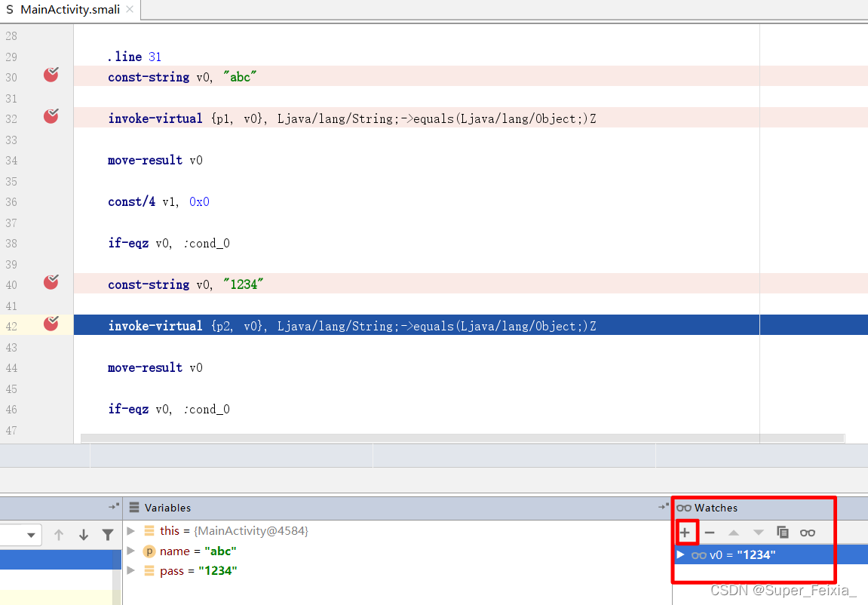Click the breakpoint icon on line 32
The height and width of the screenshot is (605, 868).
[51, 116]
